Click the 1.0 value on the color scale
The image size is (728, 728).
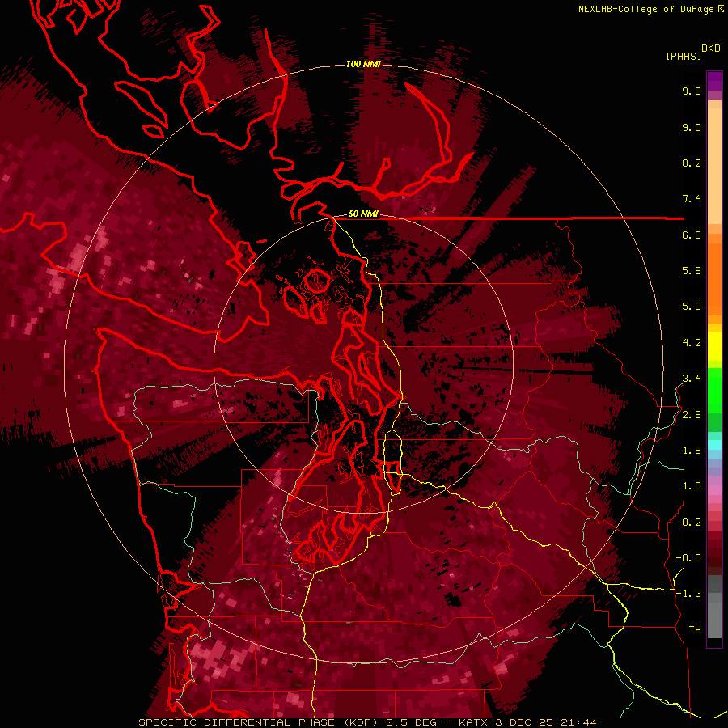(692, 486)
